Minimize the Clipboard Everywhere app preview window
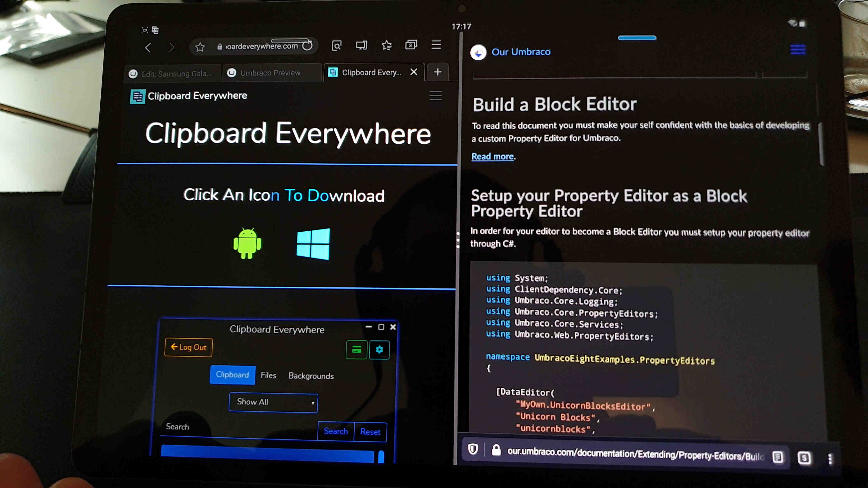Screen dimensions: 868x488 [x=369, y=327]
